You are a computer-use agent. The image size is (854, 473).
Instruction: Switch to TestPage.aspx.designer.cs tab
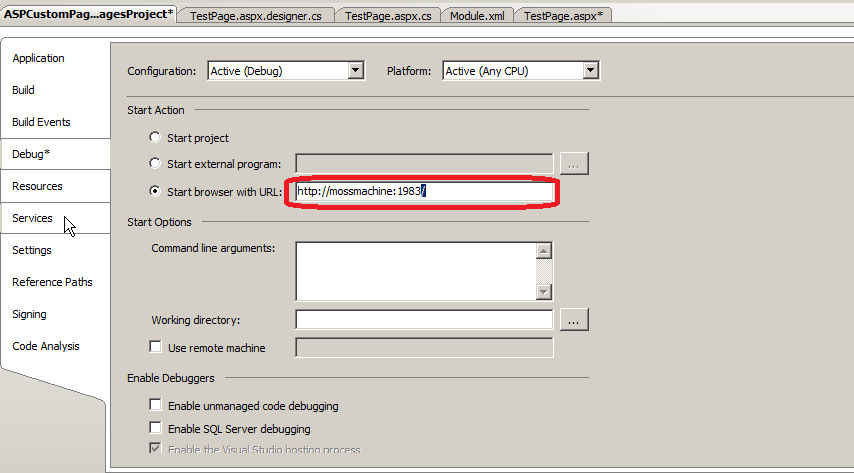point(256,16)
